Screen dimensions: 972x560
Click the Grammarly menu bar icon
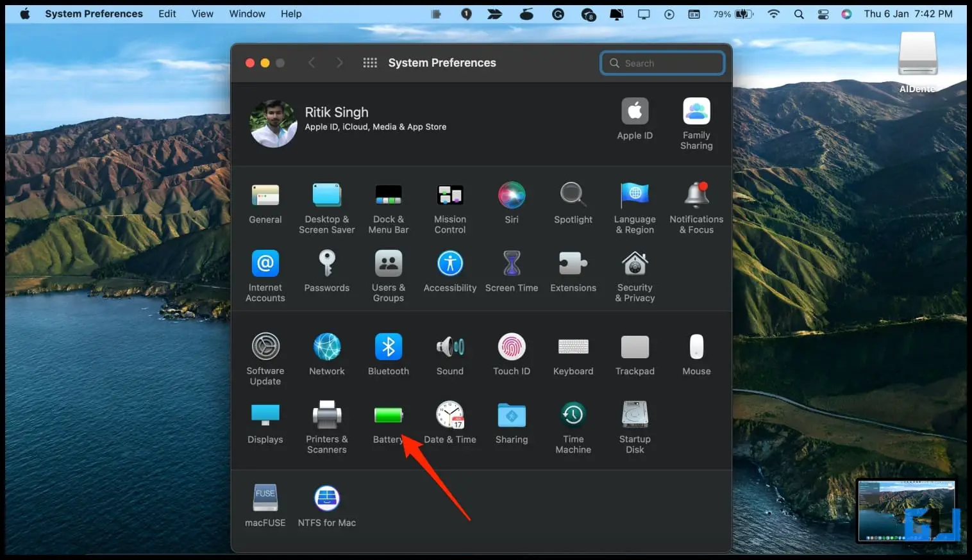(x=558, y=13)
